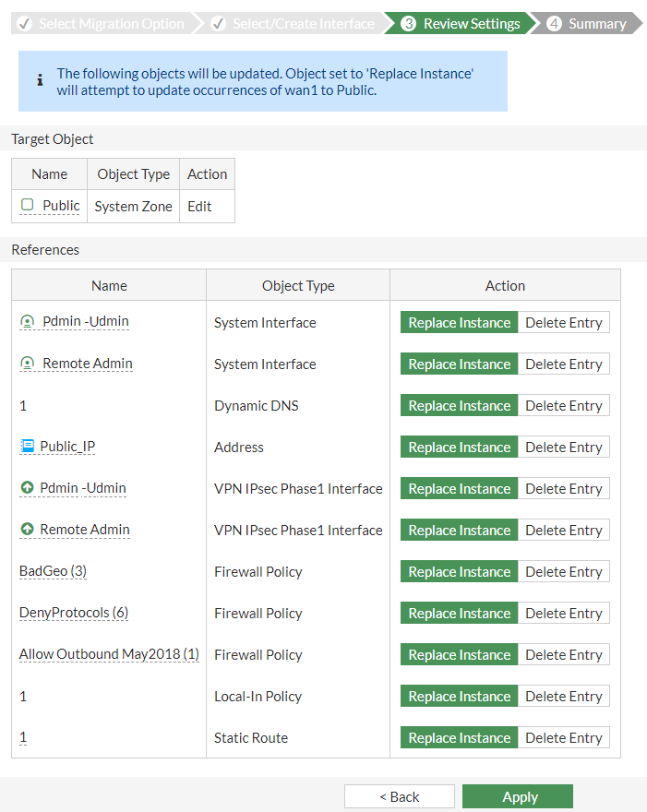Image resolution: width=647 pixels, height=812 pixels.
Task: Select Replace Instance for Static Route
Action: [459, 737]
